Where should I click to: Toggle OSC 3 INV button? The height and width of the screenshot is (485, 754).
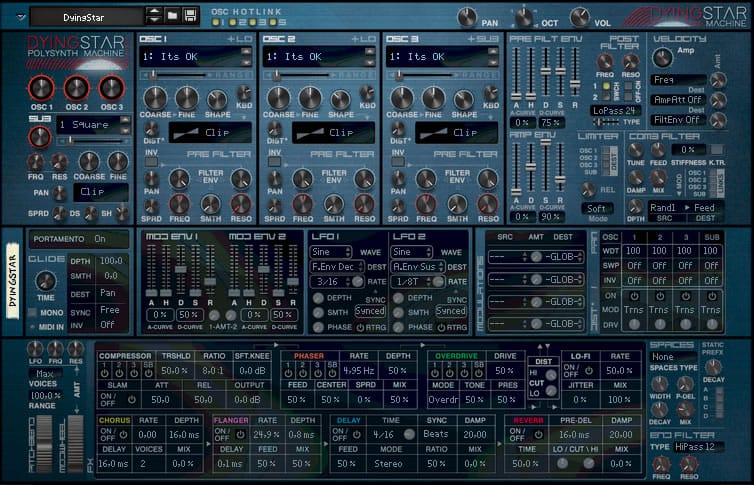click(x=398, y=162)
